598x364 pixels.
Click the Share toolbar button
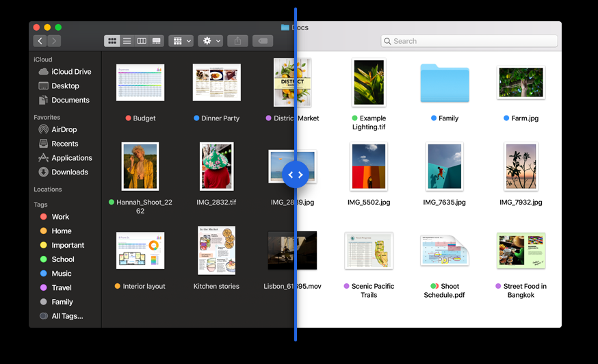[237, 41]
